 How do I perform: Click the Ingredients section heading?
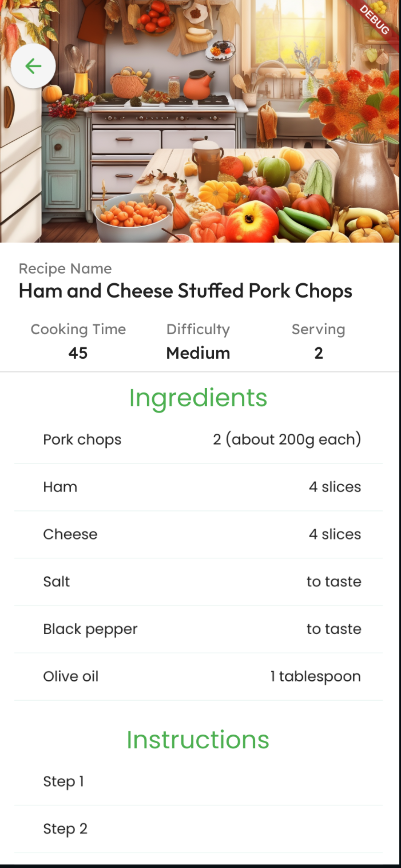click(x=198, y=398)
